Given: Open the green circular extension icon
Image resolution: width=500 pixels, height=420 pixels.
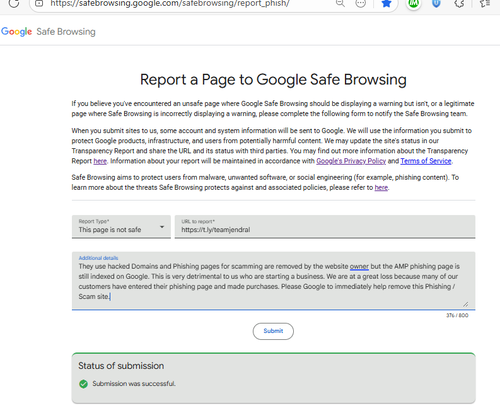Looking at the screenshot, I should (413, 3).
